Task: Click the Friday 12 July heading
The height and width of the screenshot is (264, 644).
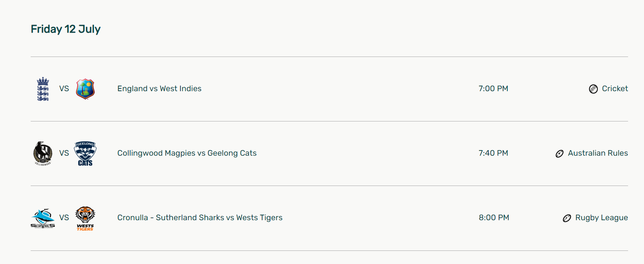Action: pyautogui.click(x=66, y=29)
